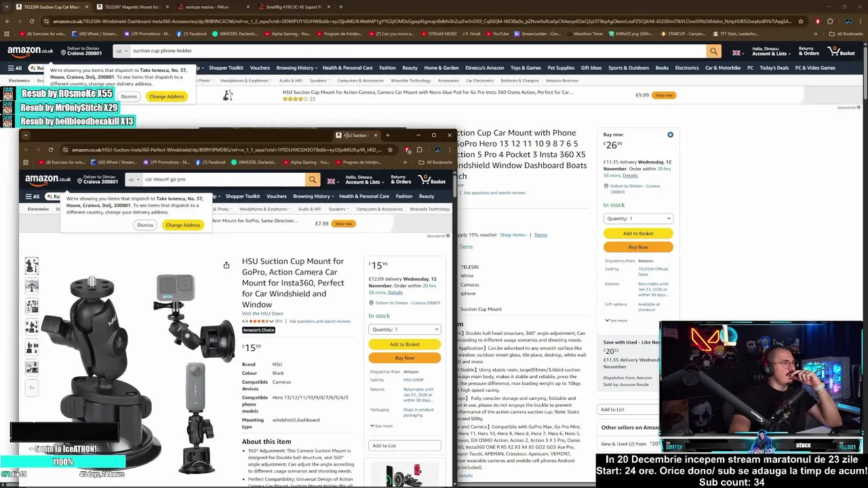The image size is (868, 488).
Task: Select first product thumbnail in image gallery
Action: pyautogui.click(x=32, y=266)
